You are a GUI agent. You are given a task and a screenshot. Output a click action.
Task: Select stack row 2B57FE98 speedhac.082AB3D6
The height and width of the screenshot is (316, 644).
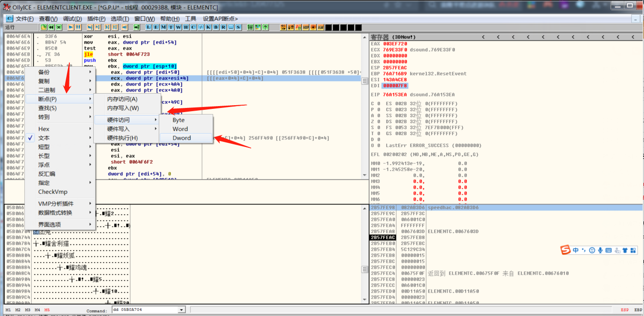pos(506,208)
